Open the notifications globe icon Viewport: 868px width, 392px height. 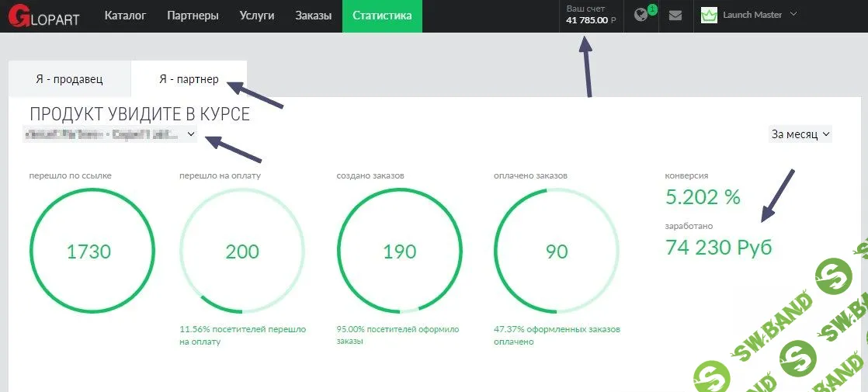pyautogui.click(x=641, y=16)
